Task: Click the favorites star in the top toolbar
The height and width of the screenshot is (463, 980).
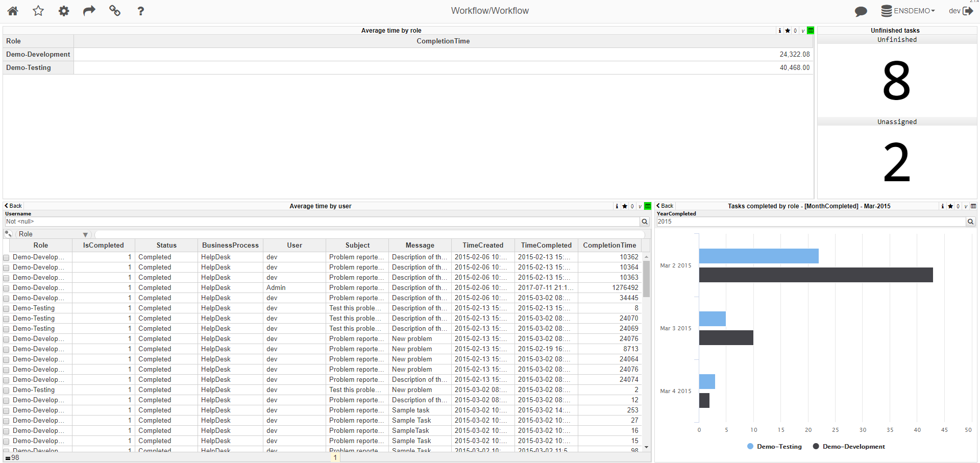Action: point(38,10)
